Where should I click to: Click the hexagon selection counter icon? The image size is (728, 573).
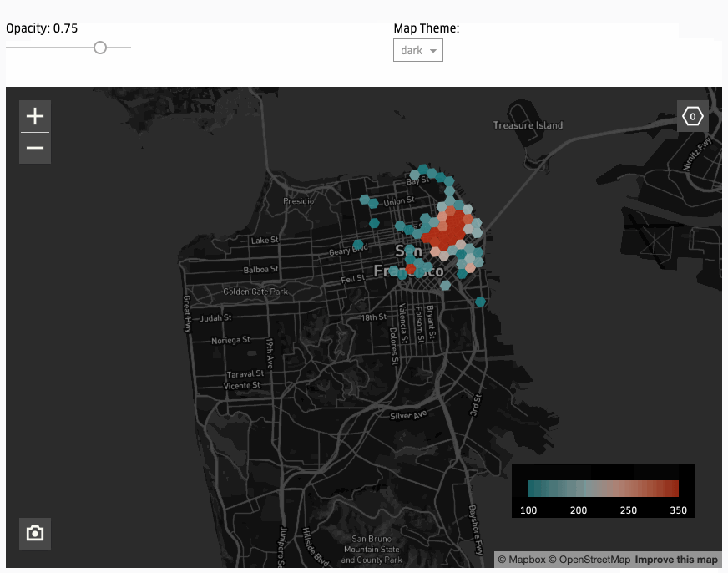[x=692, y=117]
